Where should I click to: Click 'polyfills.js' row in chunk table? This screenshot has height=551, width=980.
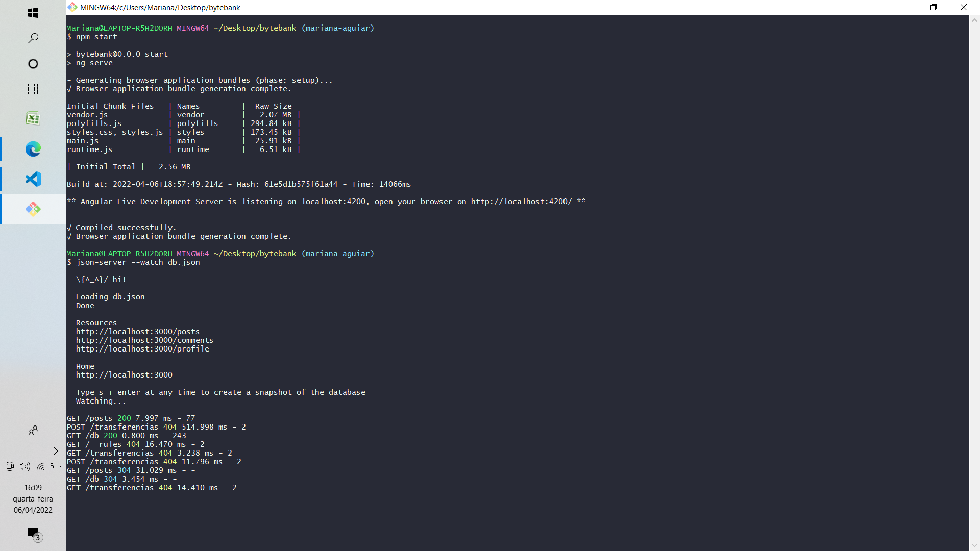pos(183,123)
